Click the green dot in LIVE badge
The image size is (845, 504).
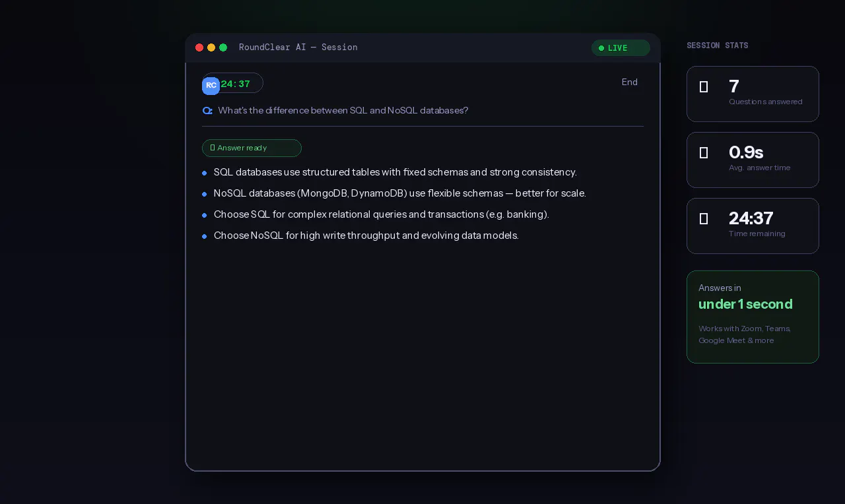(x=601, y=48)
